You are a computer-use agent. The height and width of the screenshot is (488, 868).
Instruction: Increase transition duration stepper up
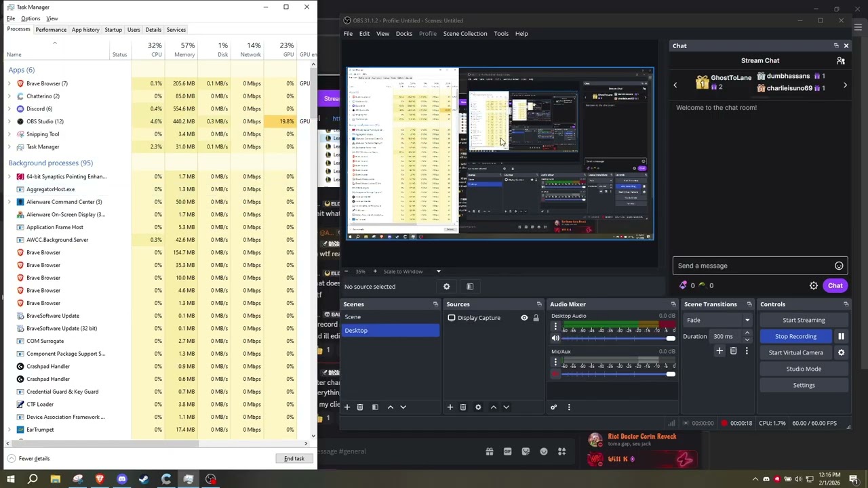(747, 333)
